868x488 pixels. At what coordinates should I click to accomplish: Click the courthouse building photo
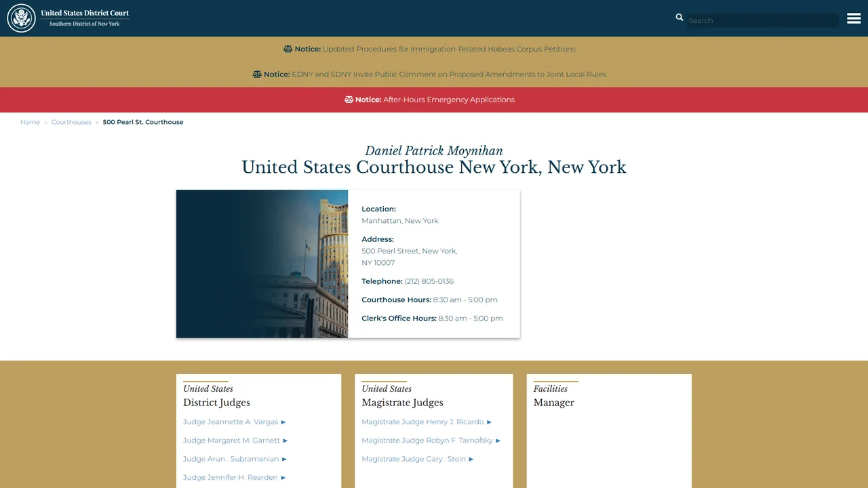262,264
